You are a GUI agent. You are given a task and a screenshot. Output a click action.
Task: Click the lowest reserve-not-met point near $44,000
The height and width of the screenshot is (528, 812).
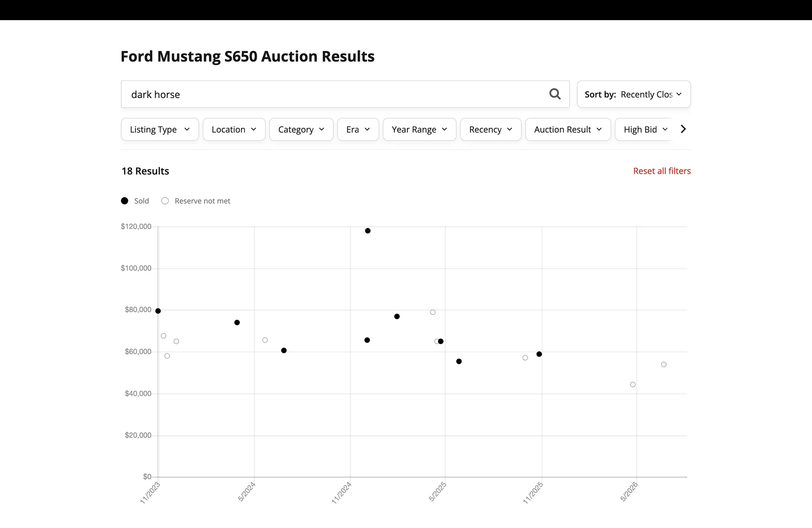pos(633,384)
